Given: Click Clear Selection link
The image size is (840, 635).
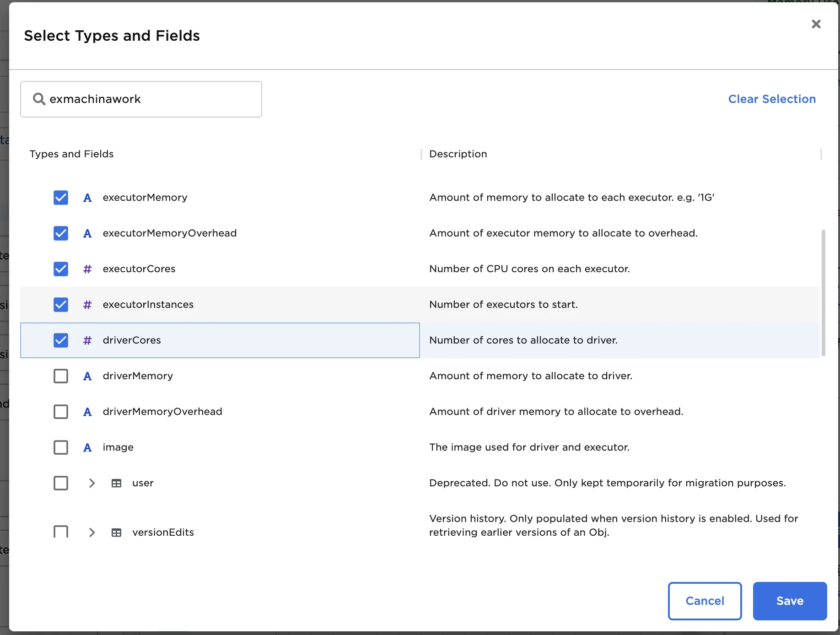Looking at the screenshot, I should (772, 99).
